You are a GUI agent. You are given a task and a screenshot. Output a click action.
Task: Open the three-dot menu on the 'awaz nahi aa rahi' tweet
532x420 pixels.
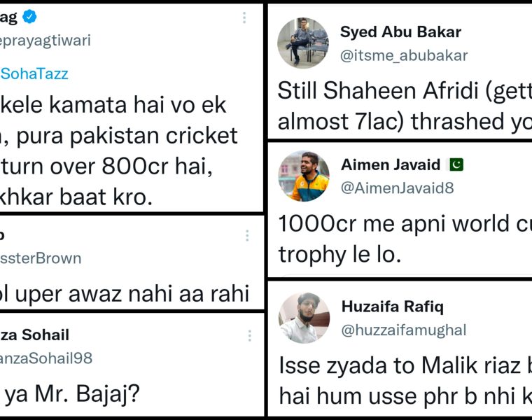pyautogui.click(x=247, y=236)
